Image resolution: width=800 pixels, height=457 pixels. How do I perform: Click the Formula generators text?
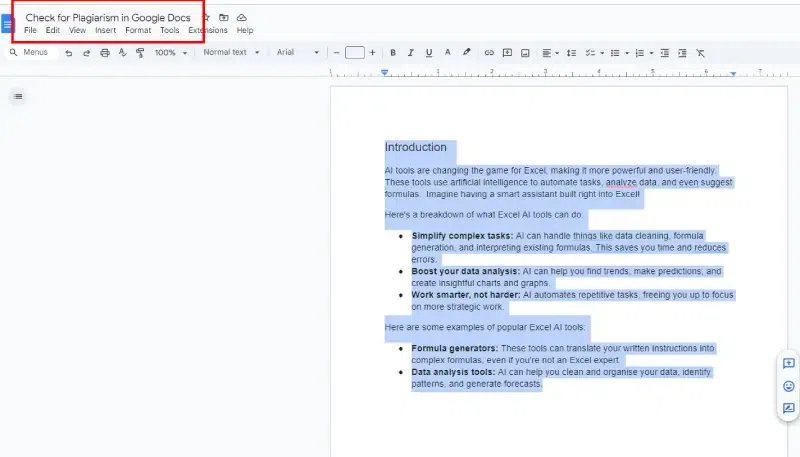pyautogui.click(x=455, y=348)
